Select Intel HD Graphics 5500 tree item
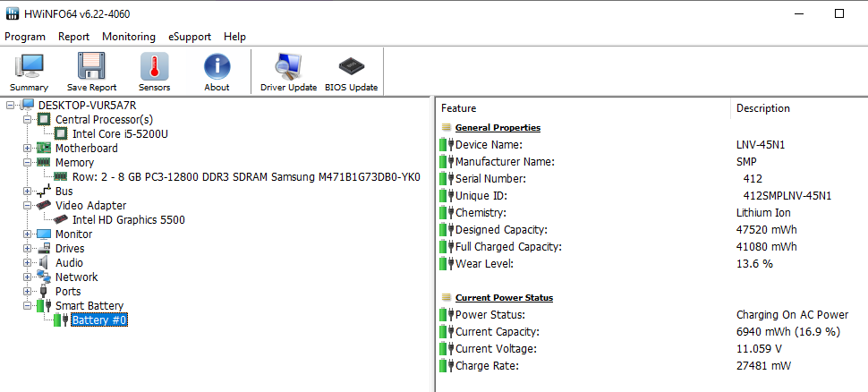 point(129,220)
